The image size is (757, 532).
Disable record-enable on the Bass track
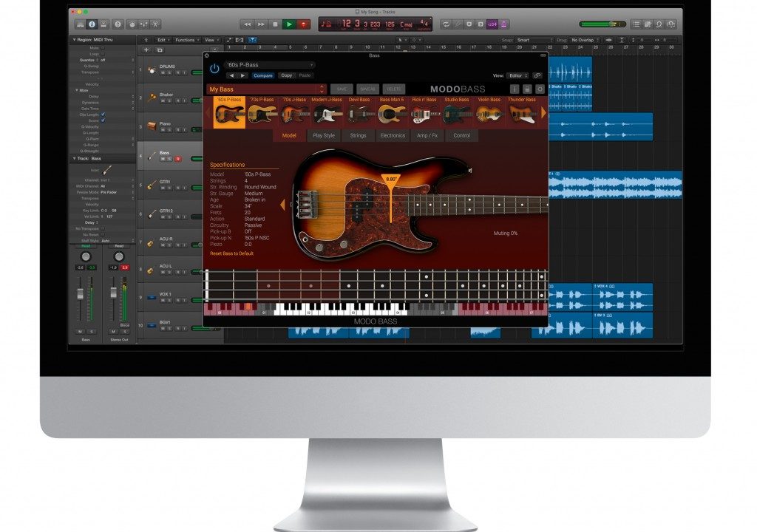click(177, 159)
